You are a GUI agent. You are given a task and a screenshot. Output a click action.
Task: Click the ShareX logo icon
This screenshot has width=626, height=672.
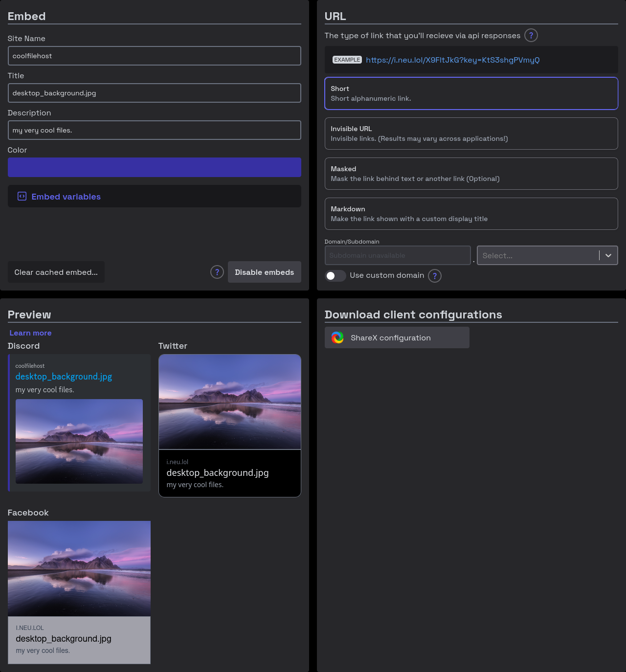coord(337,337)
